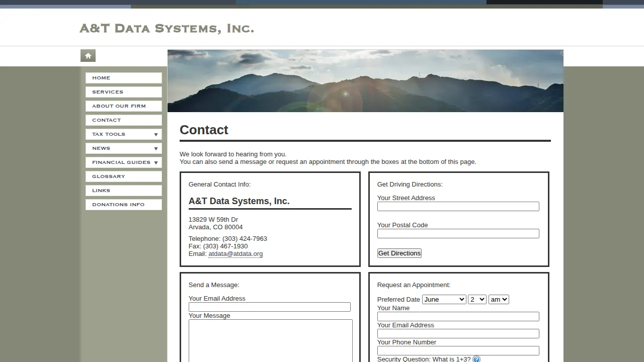Expand the Tax Tools submenu

pos(124,134)
